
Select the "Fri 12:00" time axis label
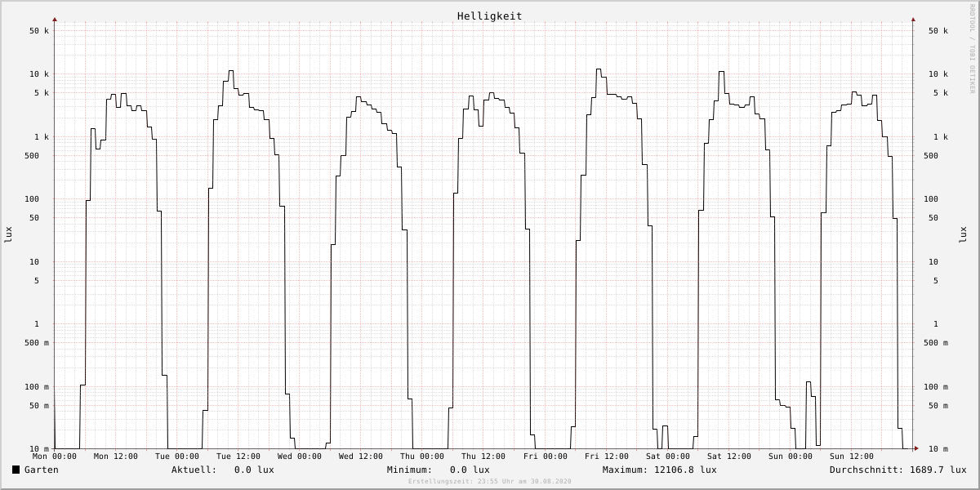tap(607, 457)
